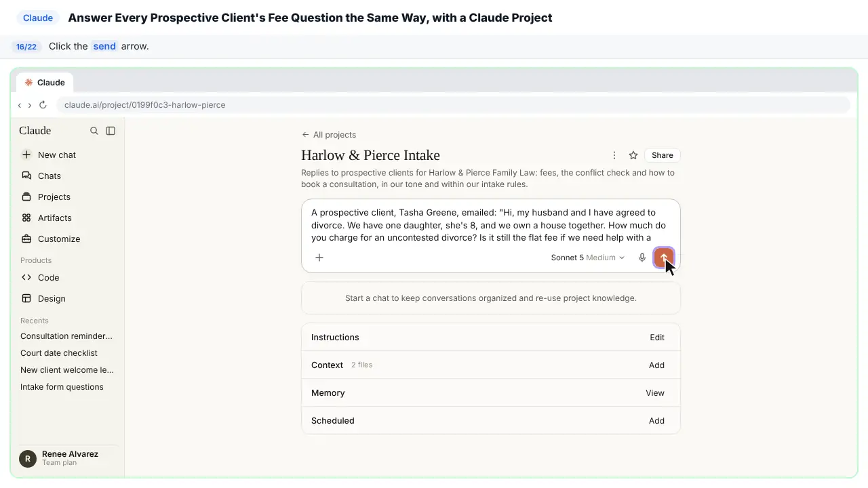This screenshot has width=868, height=488.
Task: Click the browser back arrow
Action: (x=20, y=105)
